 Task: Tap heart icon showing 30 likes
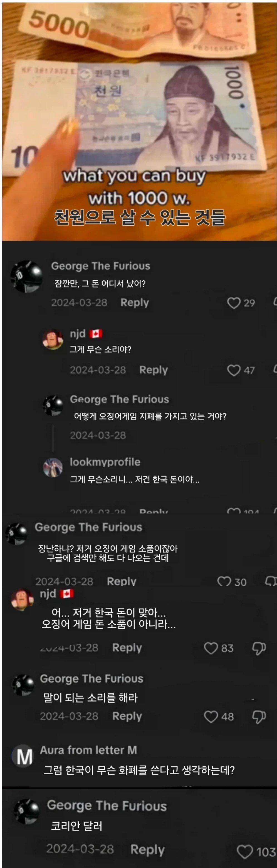point(224,581)
